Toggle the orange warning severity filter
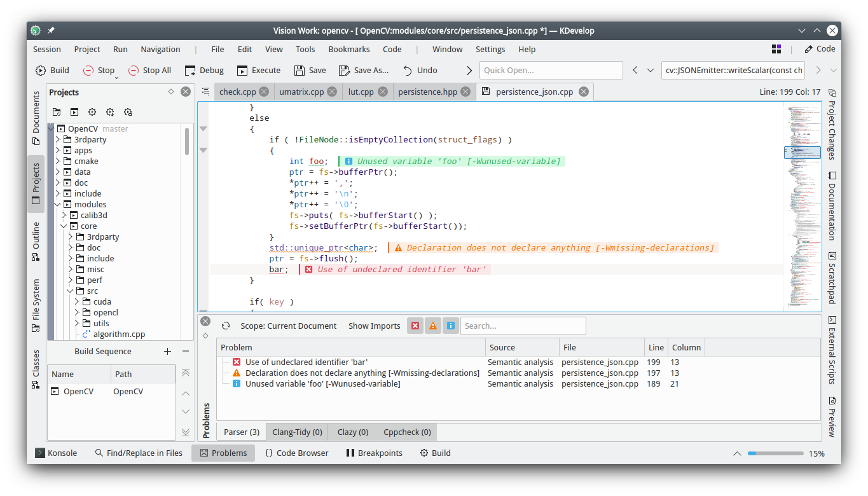868x496 pixels. click(x=433, y=326)
